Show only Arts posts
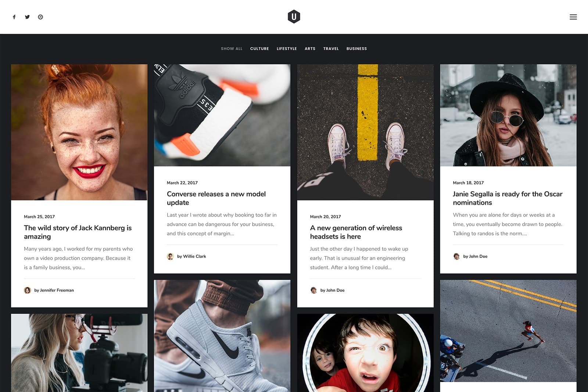 point(310,48)
